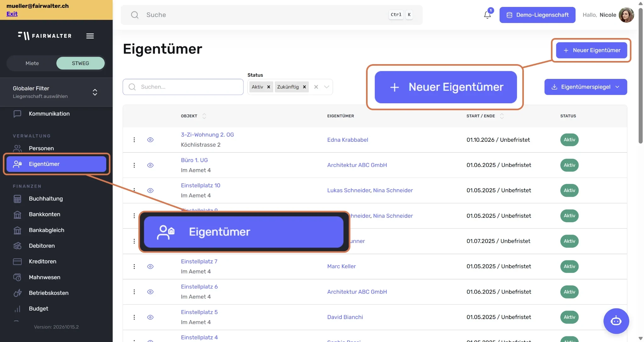644x342 pixels.
Task: View details eye icon for Einstellplatz 10
Action: point(150,190)
